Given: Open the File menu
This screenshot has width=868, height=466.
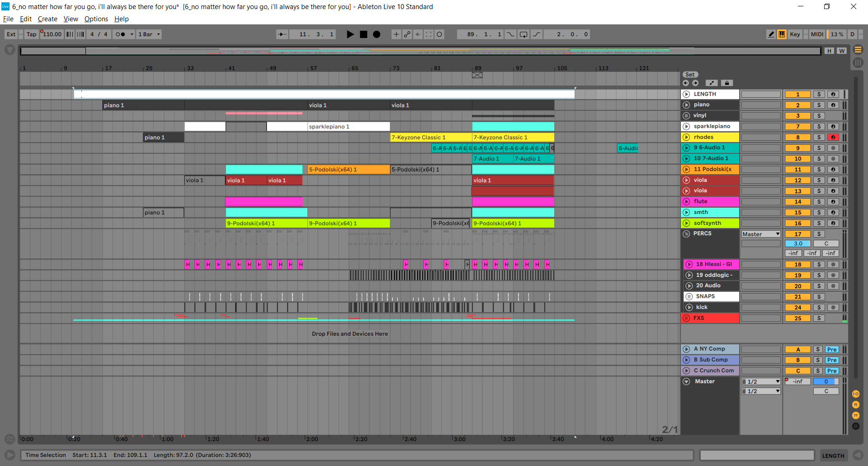Looking at the screenshot, I should tap(8, 19).
